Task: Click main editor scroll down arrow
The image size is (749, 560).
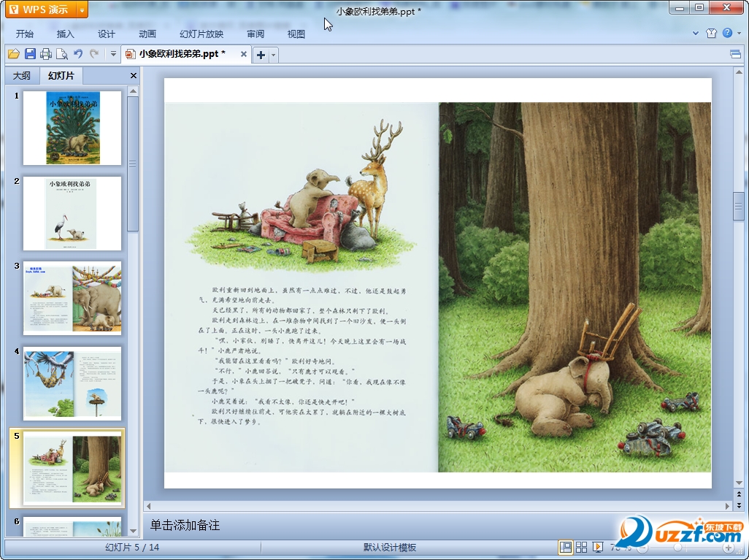Action: 739,483
